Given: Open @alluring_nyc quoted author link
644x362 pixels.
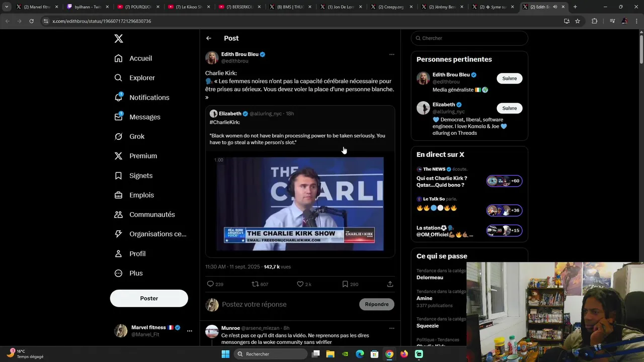Looking at the screenshot, I should coord(266,114).
